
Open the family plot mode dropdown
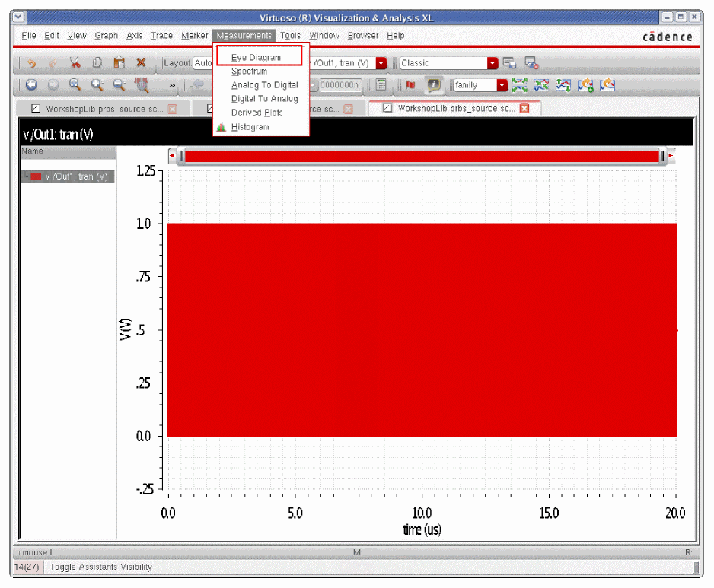click(x=502, y=85)
